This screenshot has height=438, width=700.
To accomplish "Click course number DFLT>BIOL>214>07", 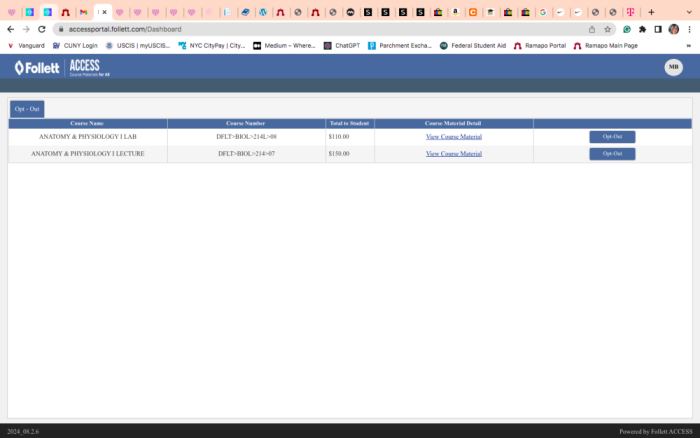I will tap(246, 154).
